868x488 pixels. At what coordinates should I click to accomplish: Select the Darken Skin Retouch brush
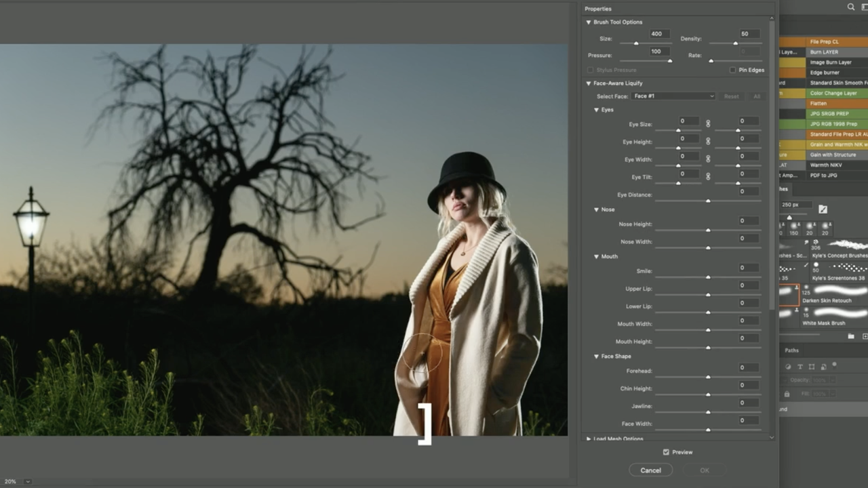click(x=835, y=293)
